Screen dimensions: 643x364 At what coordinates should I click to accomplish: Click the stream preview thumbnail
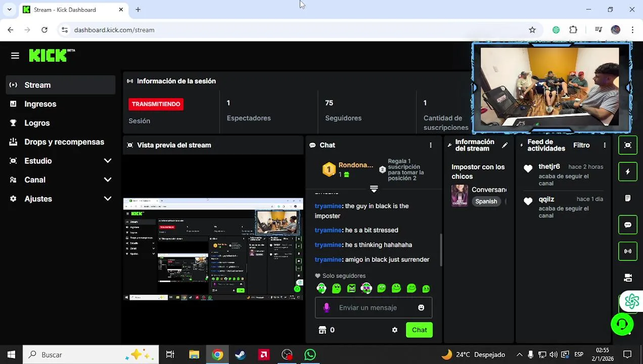coord(213,249)
